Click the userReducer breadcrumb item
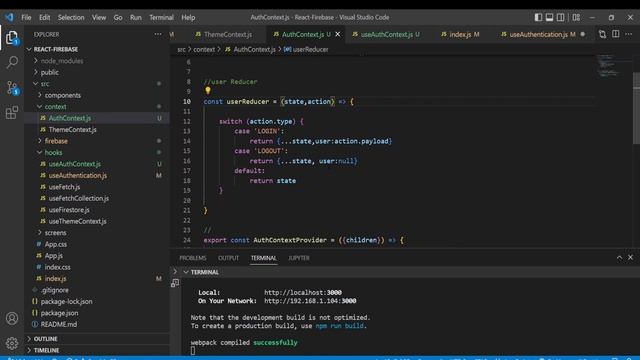640x360 pixels. tap(307, 49)
